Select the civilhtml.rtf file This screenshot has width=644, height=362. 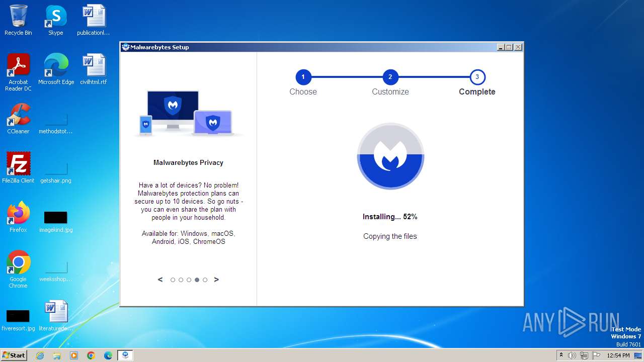coord(94,69)
